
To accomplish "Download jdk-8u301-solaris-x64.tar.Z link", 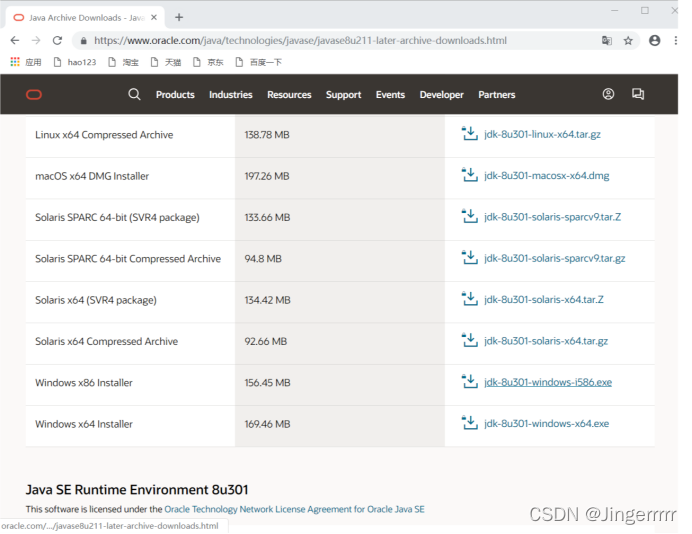I will [544, 300].
